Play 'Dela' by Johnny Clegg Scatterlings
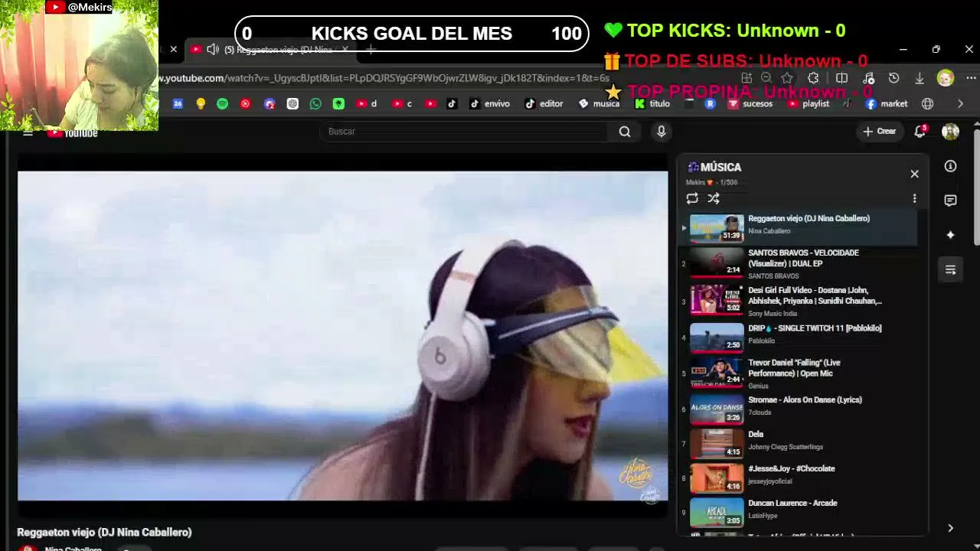 [799, 443]
